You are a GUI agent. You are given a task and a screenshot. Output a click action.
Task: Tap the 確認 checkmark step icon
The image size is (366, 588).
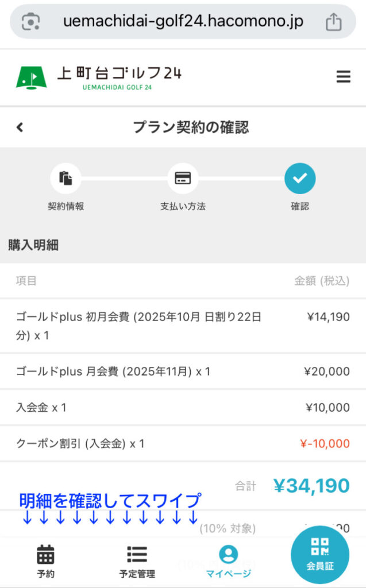click(300, 178)
